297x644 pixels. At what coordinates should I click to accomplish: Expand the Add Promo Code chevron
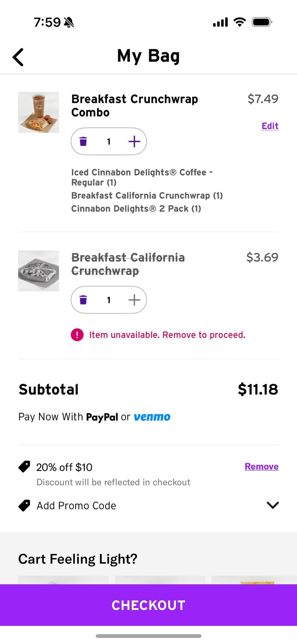(273, 505)
